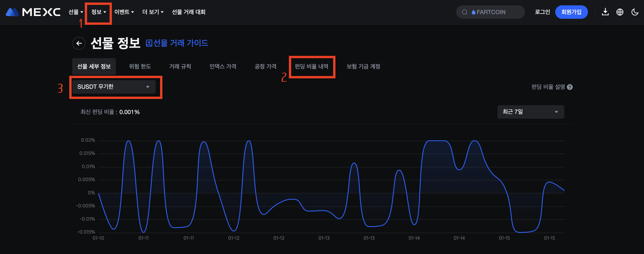Click the back arrow button
Viewport: 644px width, 254px height.
click(x=79, y=43)
